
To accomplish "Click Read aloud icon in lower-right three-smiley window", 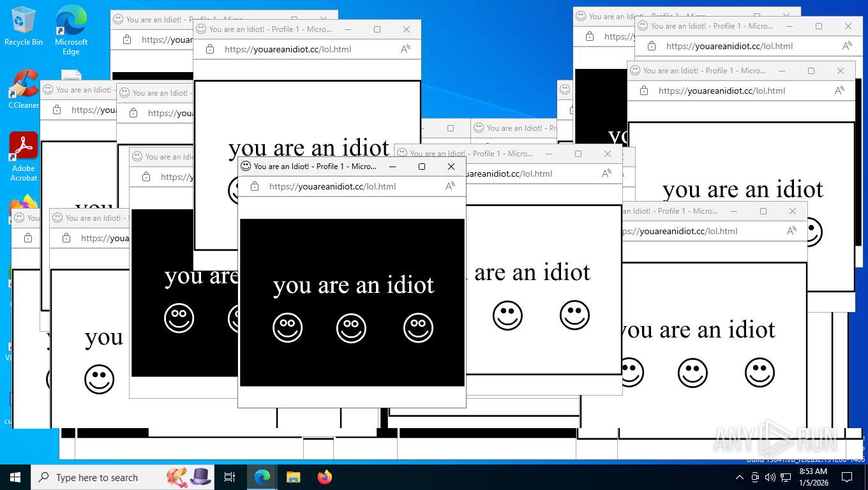I will tap(791, 231).
